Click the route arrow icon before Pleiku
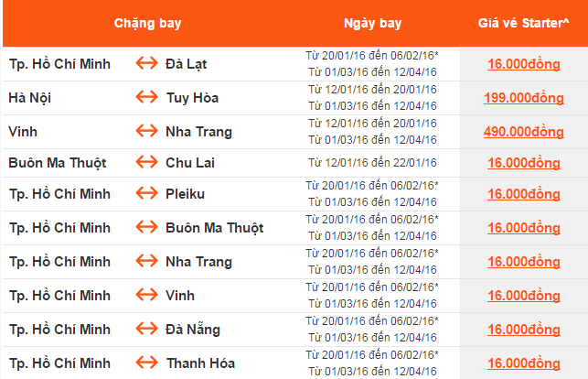 point(145,194)
